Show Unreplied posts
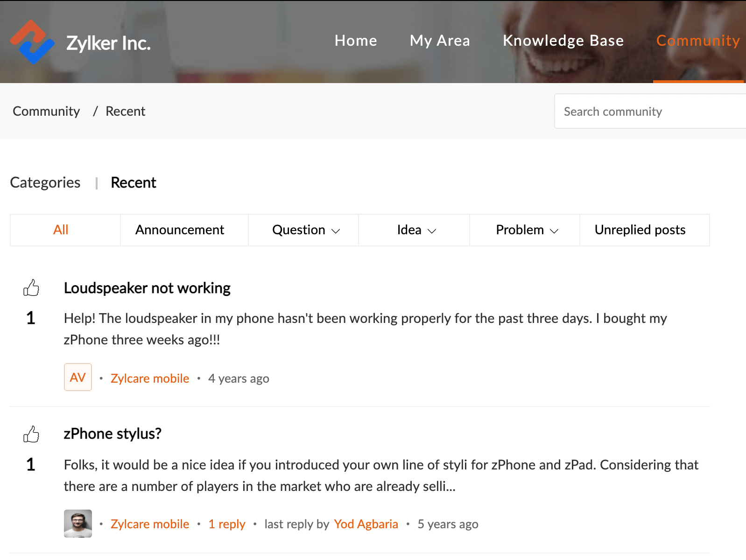The height and width of the screenshot is (560, 746). (x=640, y=230)
